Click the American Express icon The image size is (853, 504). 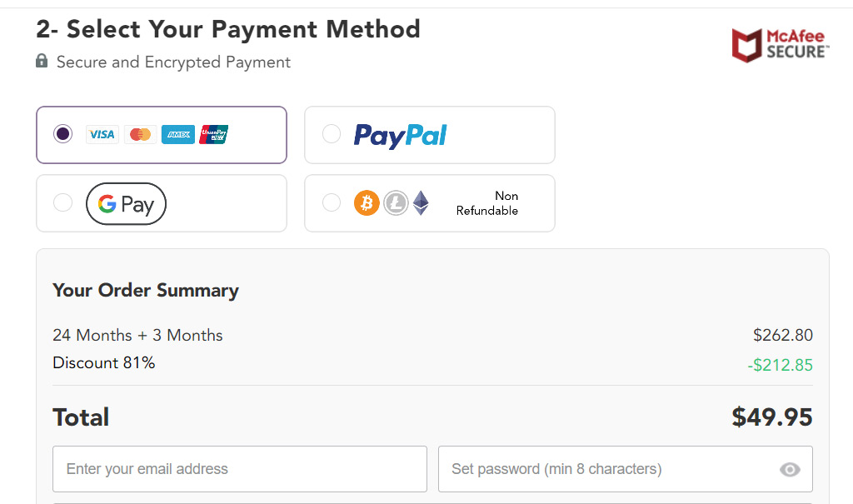[177, 134]
